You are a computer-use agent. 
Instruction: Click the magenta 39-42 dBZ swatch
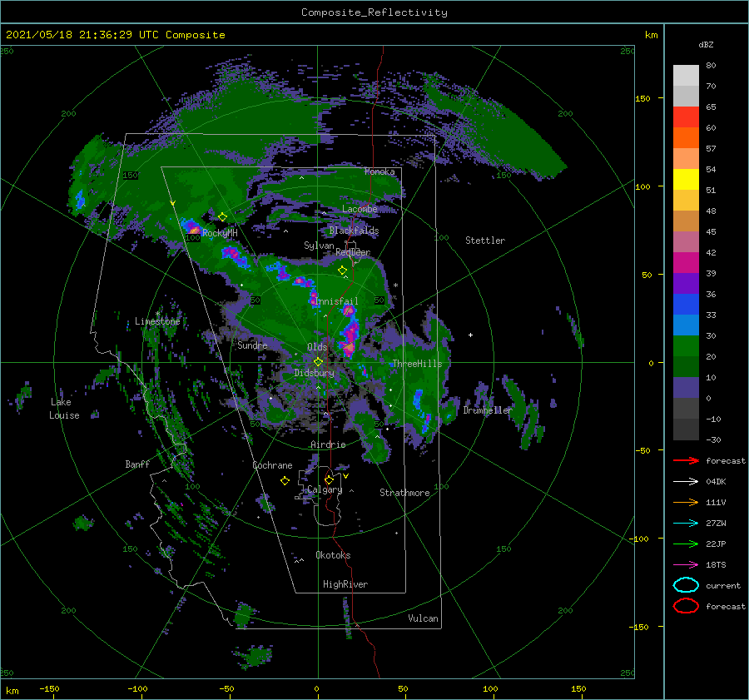(x=686, y=262)
